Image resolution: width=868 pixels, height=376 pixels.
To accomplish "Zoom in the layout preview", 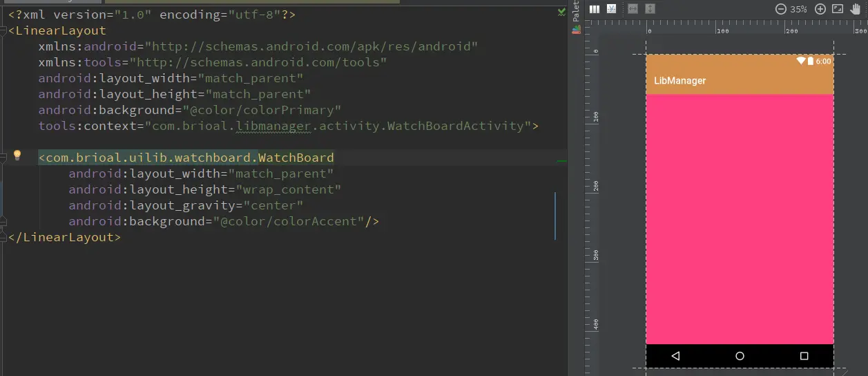I will tap(820, 9).
